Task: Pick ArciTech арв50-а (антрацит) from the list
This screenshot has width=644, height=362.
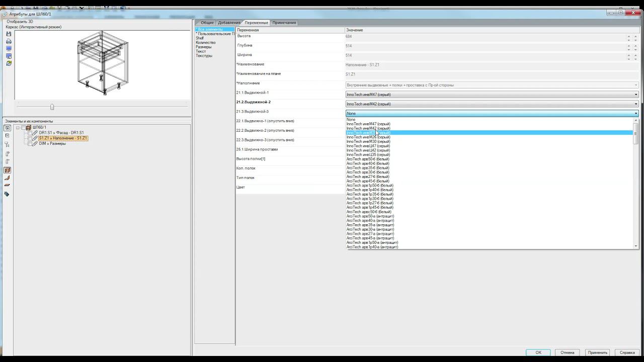Action: coord(489,216)
